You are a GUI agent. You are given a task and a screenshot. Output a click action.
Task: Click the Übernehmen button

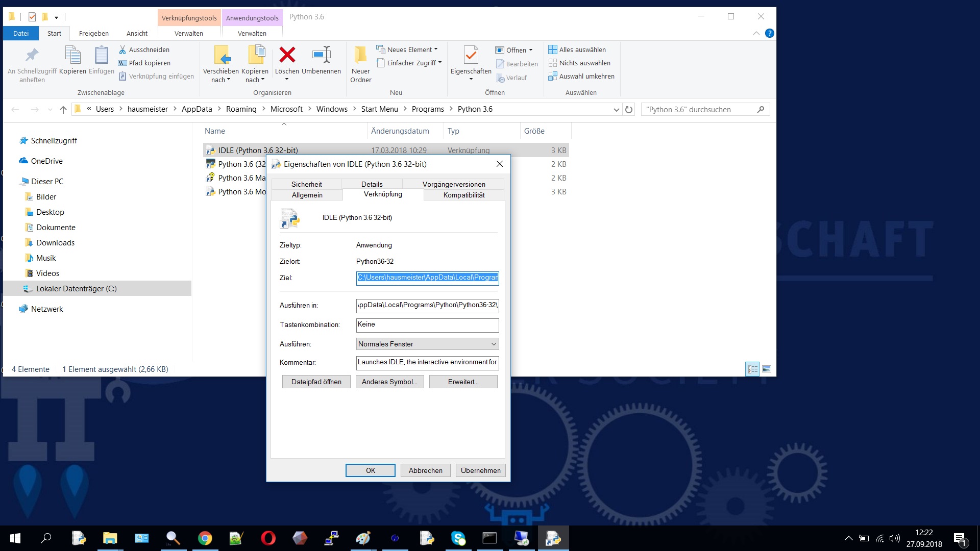(481, 470)
